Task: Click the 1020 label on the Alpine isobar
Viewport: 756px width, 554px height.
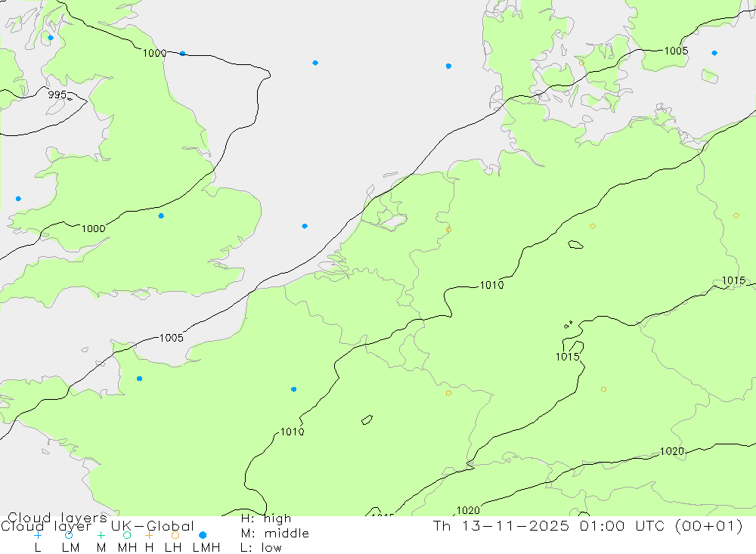Action: coord(671,451)
